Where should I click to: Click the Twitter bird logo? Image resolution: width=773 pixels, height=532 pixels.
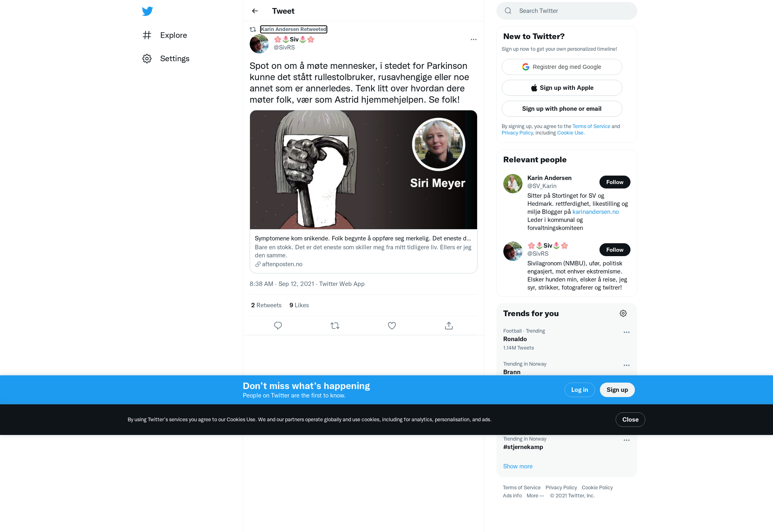(x=147, y=11)
